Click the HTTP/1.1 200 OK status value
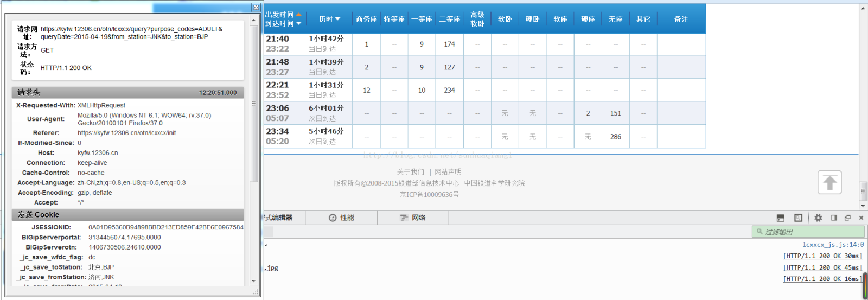868x300 pixels. [66, 68]
